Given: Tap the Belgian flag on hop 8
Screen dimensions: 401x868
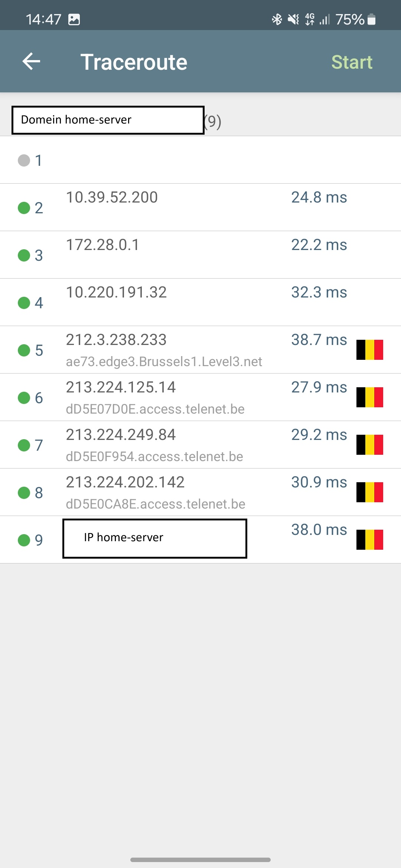Looking at the screenshot, I should point(369,492).
